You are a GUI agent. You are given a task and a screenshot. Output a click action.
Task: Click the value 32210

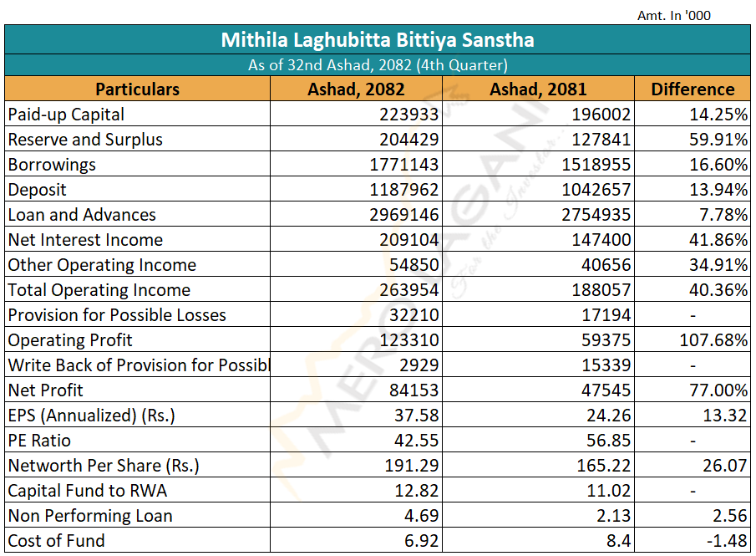pos(414,316)
